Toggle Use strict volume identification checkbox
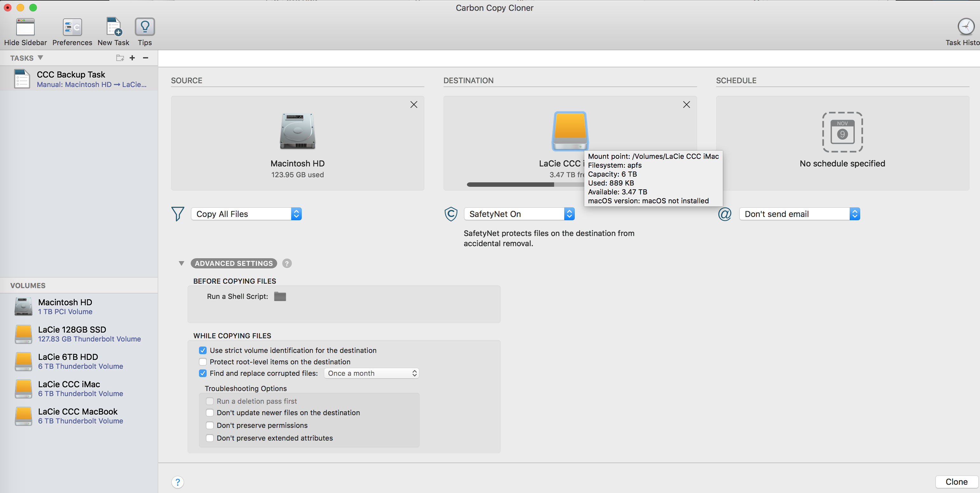Screen dimensions: 980x493 pyautogui.click(x=203, y=350)
